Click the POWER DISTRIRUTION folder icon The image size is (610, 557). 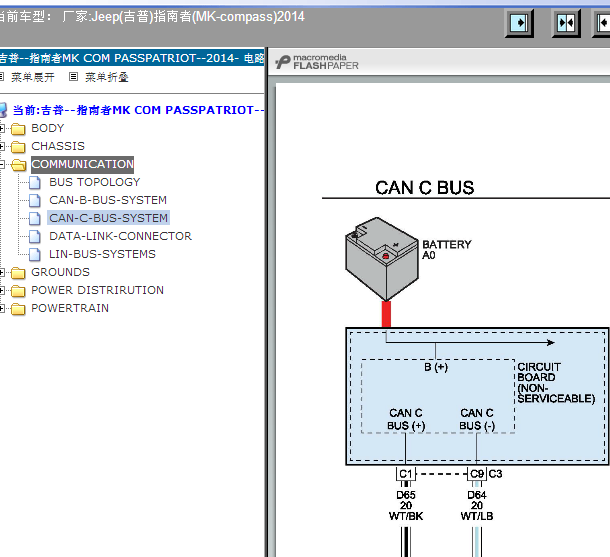pyautogui.click(x=18, y=290)
